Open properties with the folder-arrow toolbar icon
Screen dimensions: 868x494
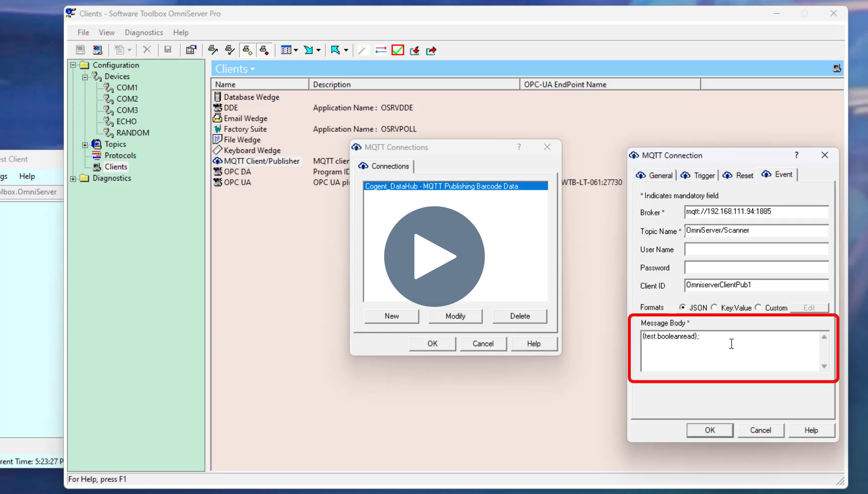[191, 50]
